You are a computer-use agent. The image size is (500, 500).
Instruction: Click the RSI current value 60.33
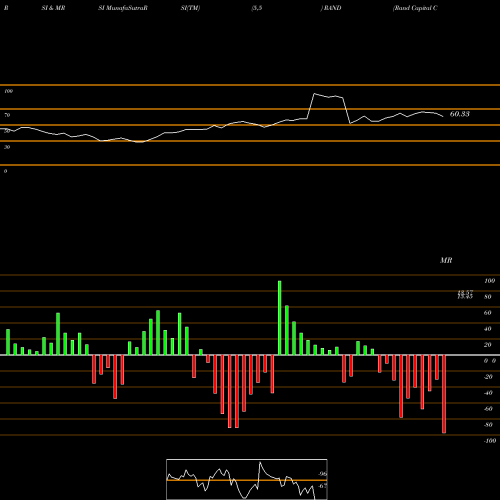460,114
